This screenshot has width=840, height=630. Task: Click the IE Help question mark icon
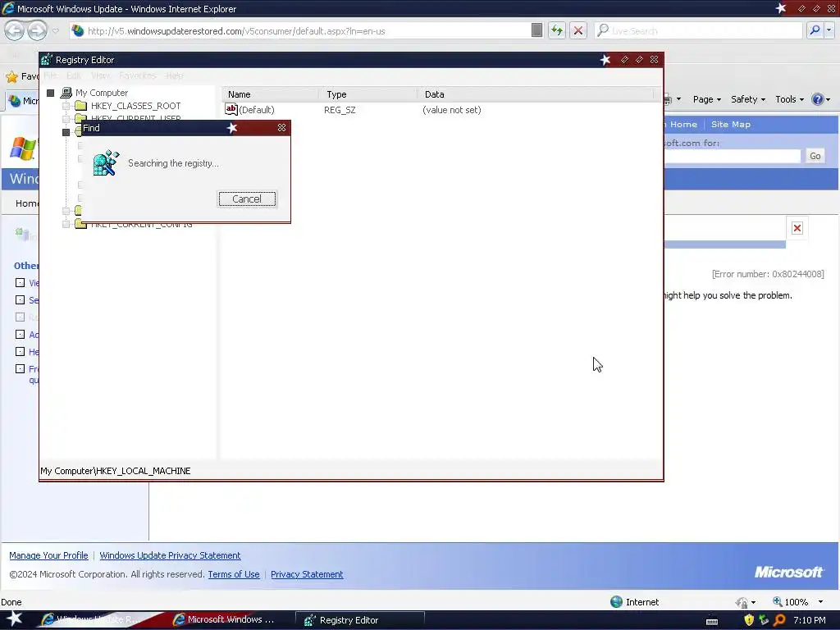click(x=818, y=99)
